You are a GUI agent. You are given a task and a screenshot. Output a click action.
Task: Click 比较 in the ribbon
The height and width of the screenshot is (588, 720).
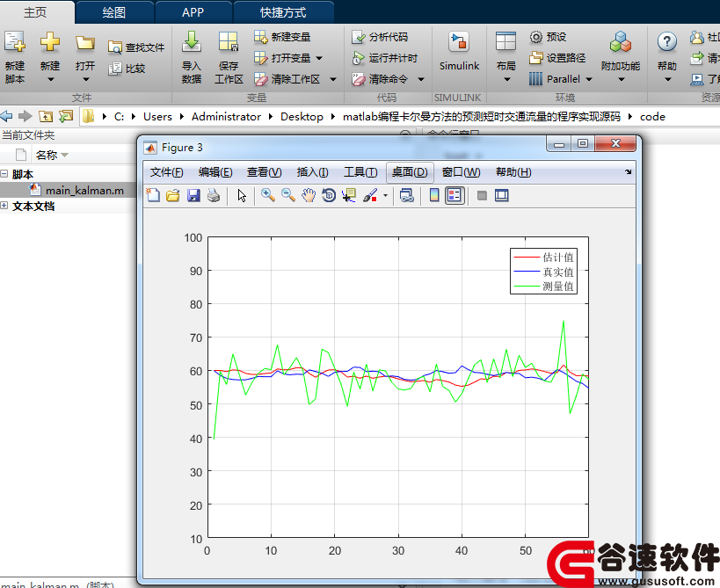[127, 69]
